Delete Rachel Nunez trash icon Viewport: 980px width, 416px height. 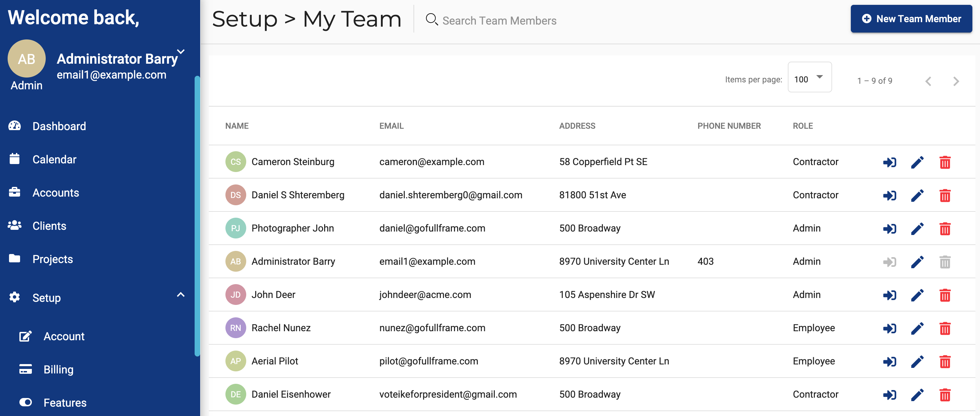pos(945,328)
